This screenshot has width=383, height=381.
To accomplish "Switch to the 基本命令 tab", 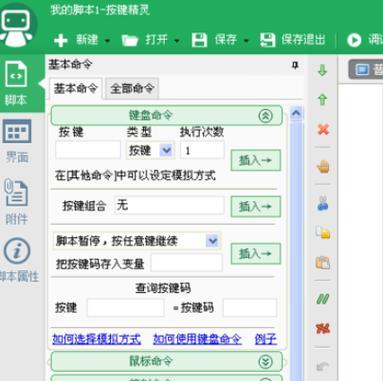I will [x=76, y=89].
